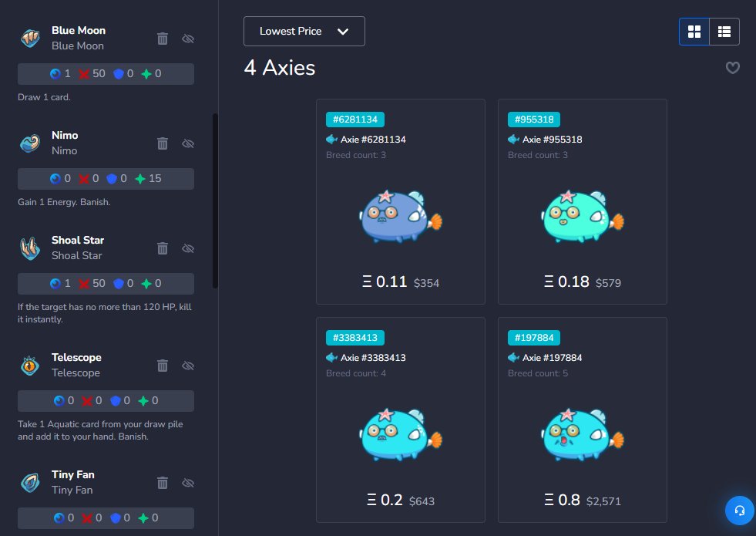Screen dimensions: 756x536
Task: Click the Shoal Star horn icon
Action: pyautogui.click(x=30, y=248)
